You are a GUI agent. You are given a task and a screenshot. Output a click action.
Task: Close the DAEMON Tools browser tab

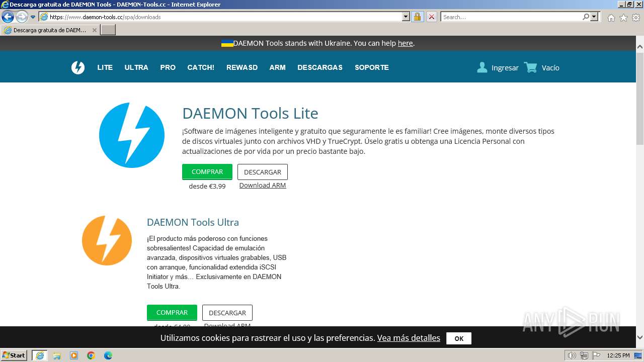pos(94,30)
